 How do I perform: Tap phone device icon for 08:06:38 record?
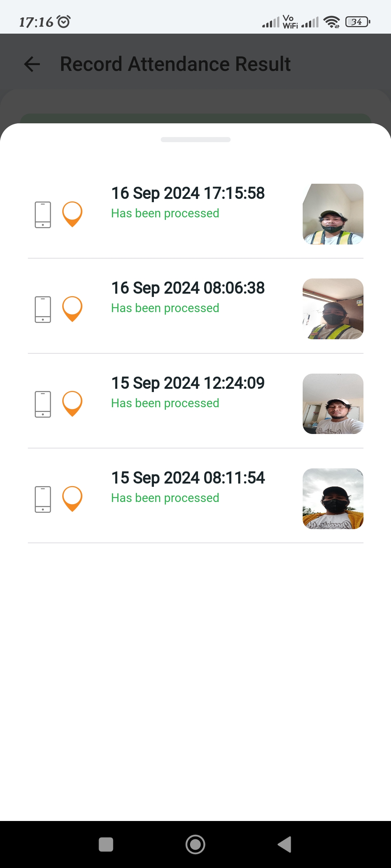coord(43,309)
